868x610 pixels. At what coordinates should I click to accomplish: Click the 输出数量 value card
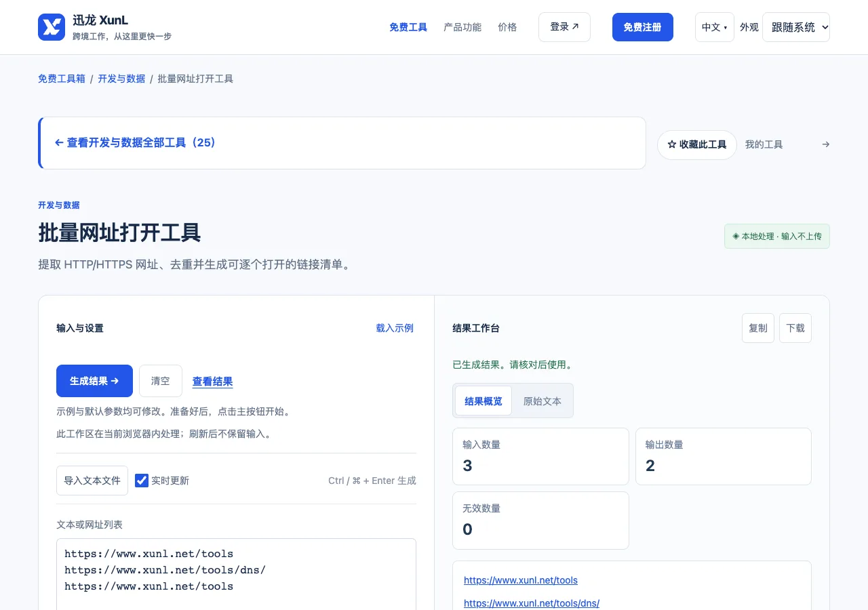pyautogui.click(x=724, y=456)
